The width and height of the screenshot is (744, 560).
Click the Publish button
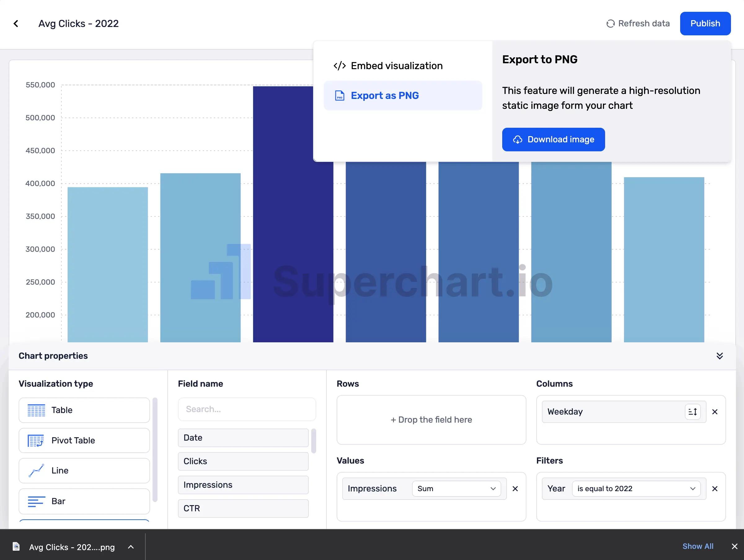pos(705,24)
